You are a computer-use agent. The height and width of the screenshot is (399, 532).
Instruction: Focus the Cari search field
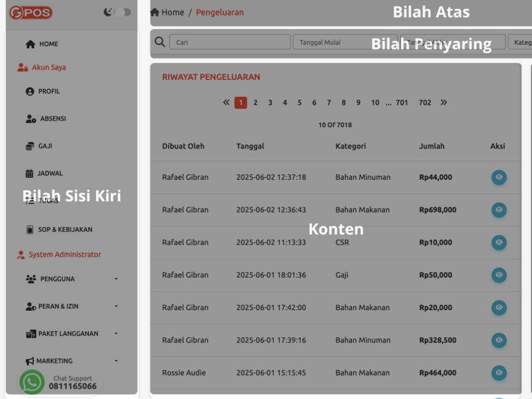pyautogui.click(x=230, y=42)
